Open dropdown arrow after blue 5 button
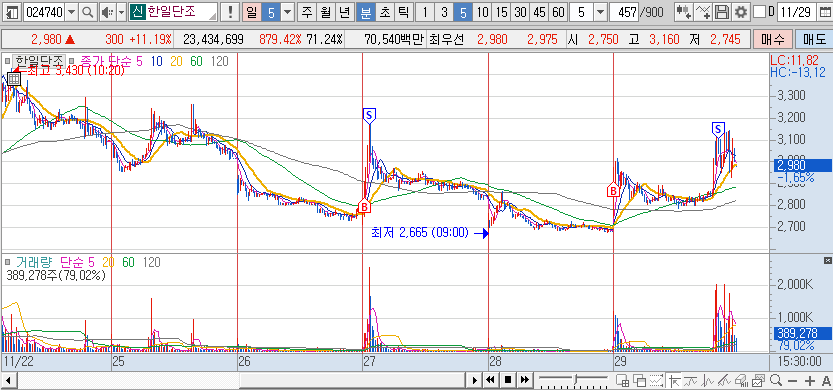The height and width of the screenshot is (390, 833). tap(287, 12)
